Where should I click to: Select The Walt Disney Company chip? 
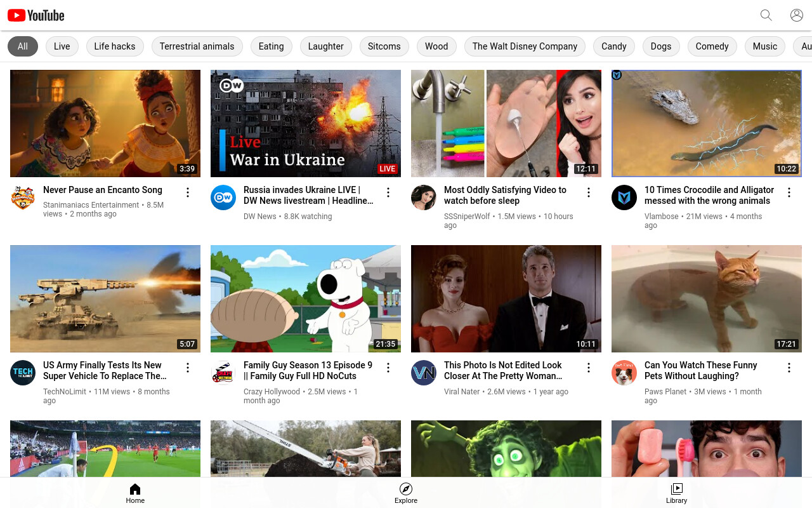(x=525, y=46)
